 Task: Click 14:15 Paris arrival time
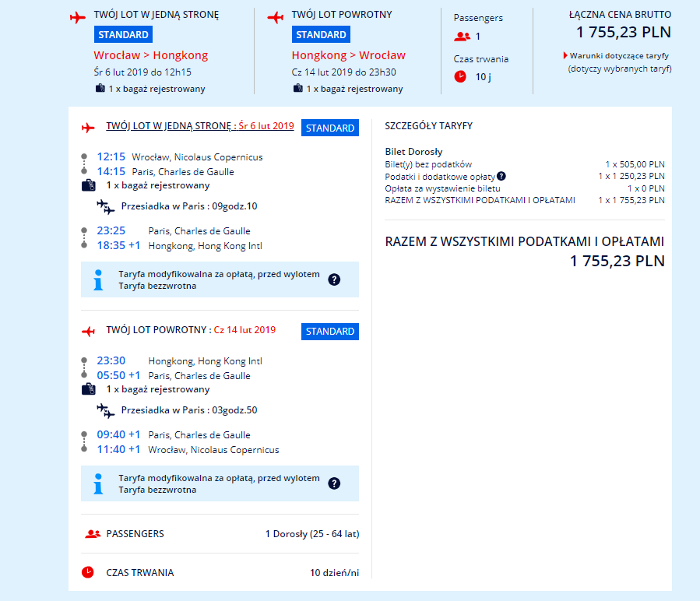click(x=111, y=171)
